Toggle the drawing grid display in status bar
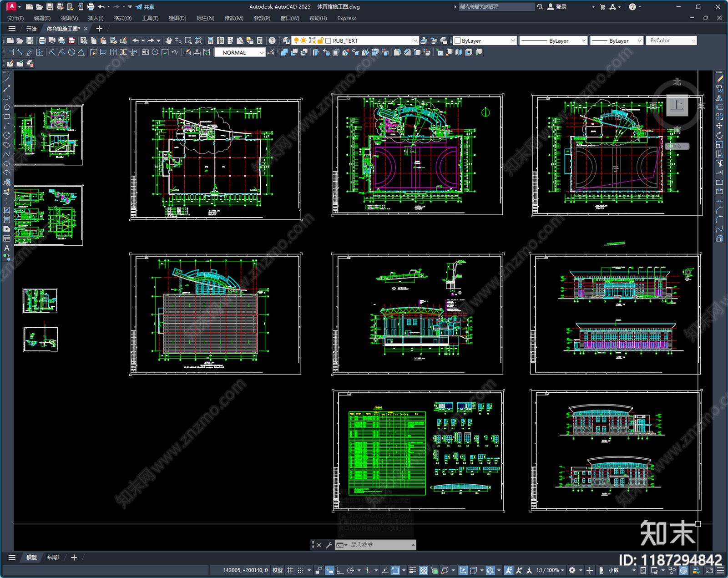The width and height of the screenshot is (728, 578). (x=290, y=570)
